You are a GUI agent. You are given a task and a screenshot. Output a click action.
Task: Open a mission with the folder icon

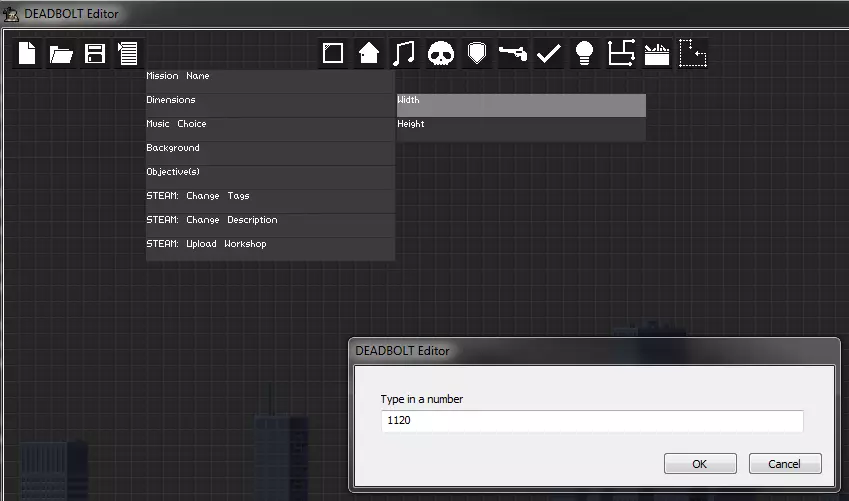(x=61, y=54)
